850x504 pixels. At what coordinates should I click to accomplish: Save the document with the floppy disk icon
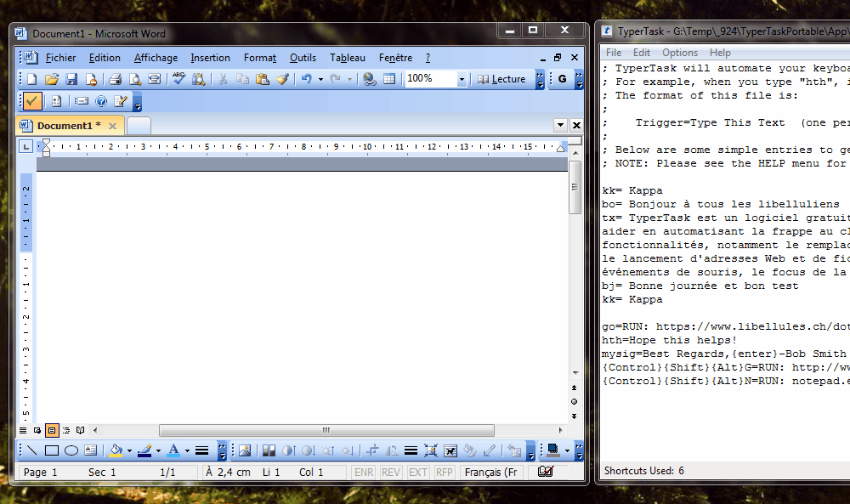pos(71,80)
